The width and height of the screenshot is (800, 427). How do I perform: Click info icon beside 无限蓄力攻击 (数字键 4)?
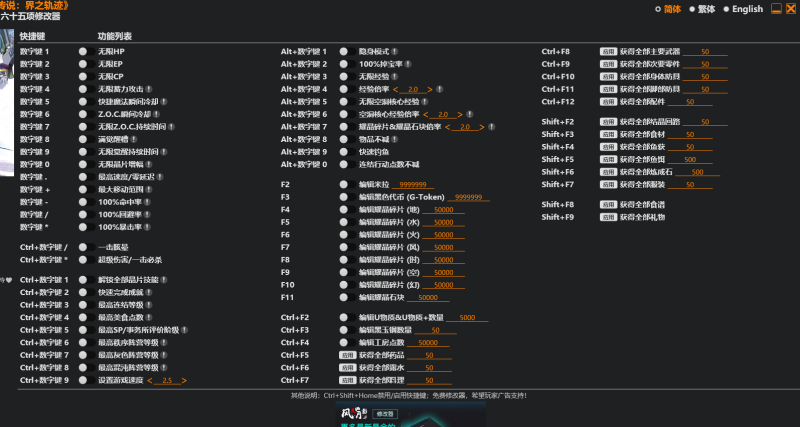(x=148, y=89)
